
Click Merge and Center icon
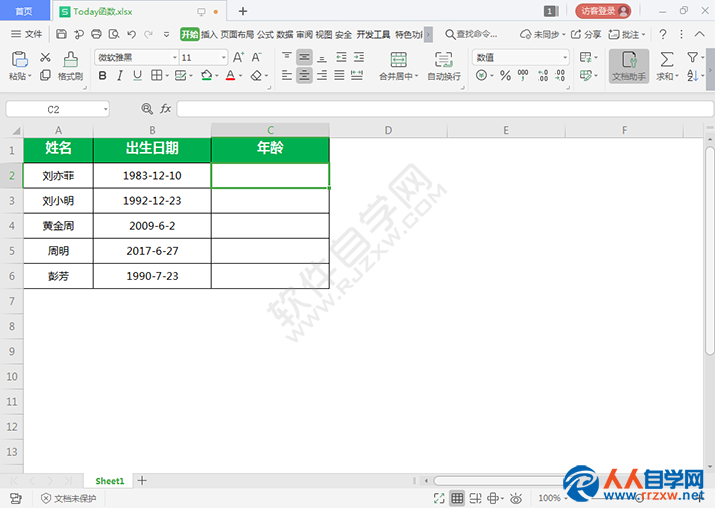point(399,59)
